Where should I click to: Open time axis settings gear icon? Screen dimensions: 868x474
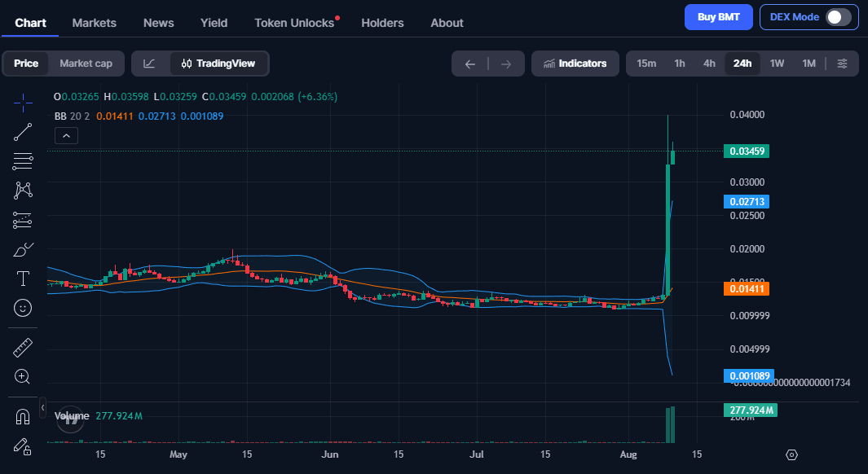[791, 454]
